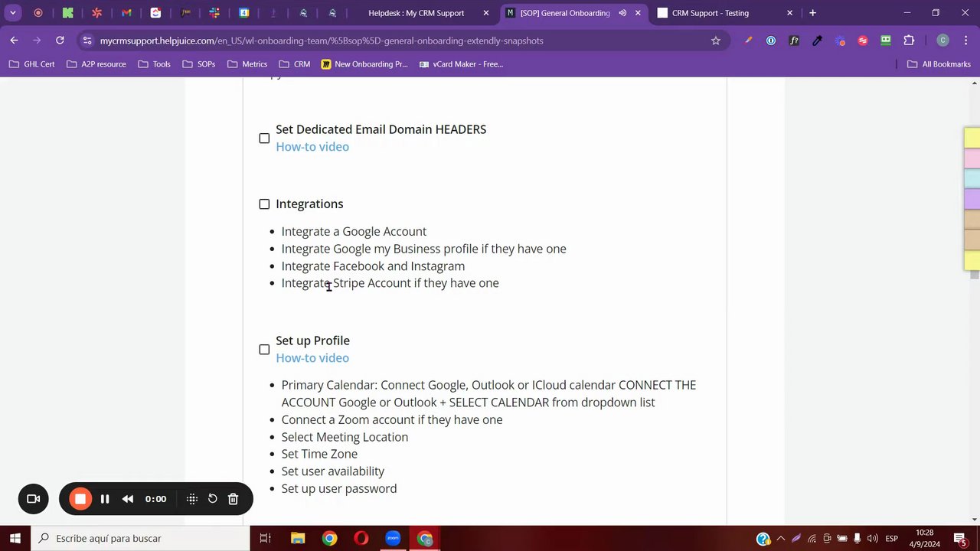This screenshot has height=551, width=980.
Task: Open the 1Password extension
Action: coord(771,41)
